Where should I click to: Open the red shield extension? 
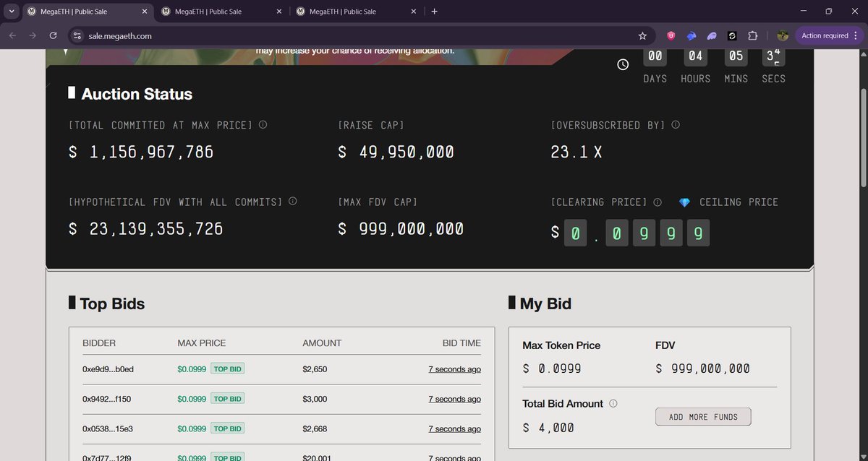[x=671, y=35]
